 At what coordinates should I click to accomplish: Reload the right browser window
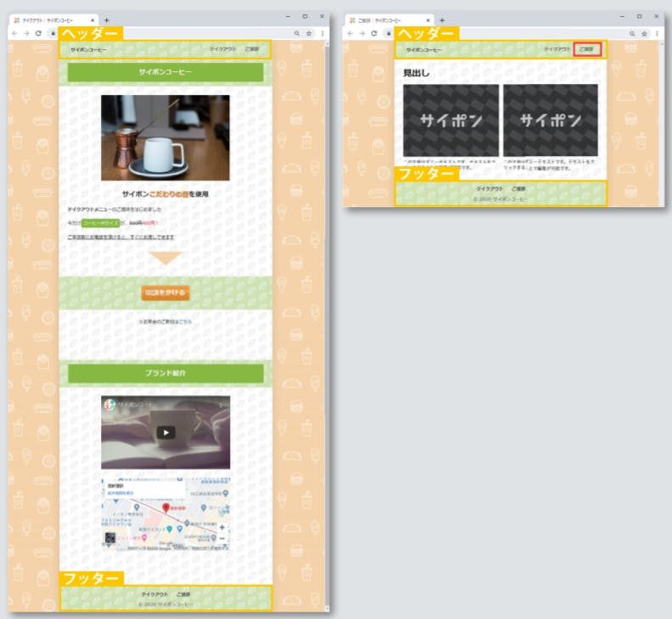[373, 33]
